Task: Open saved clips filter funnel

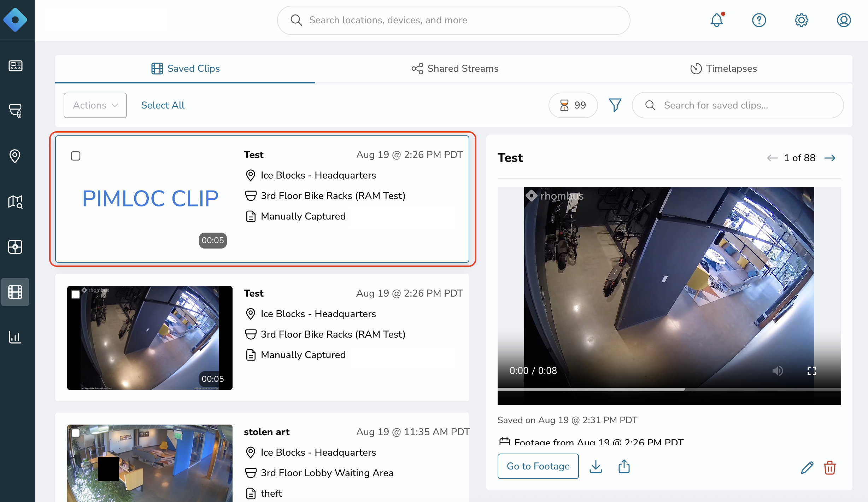Action: tap(615, 105)
